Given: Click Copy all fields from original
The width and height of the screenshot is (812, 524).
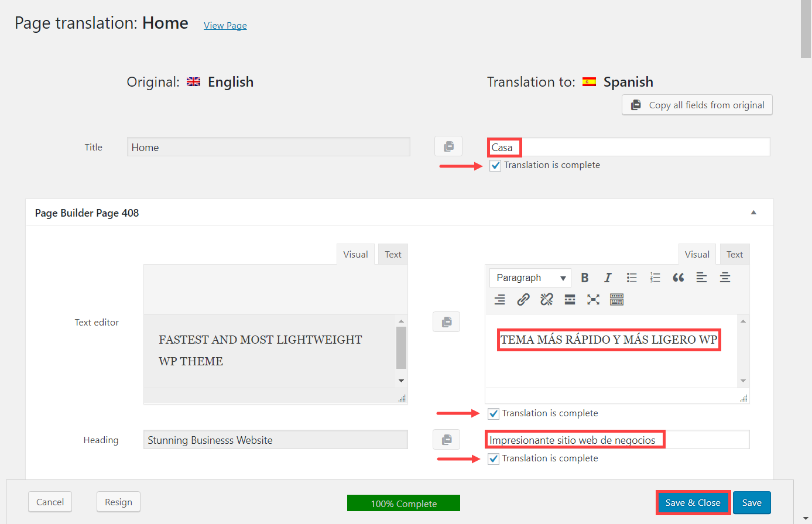Looking at the screenshot, I should [697, 105].
